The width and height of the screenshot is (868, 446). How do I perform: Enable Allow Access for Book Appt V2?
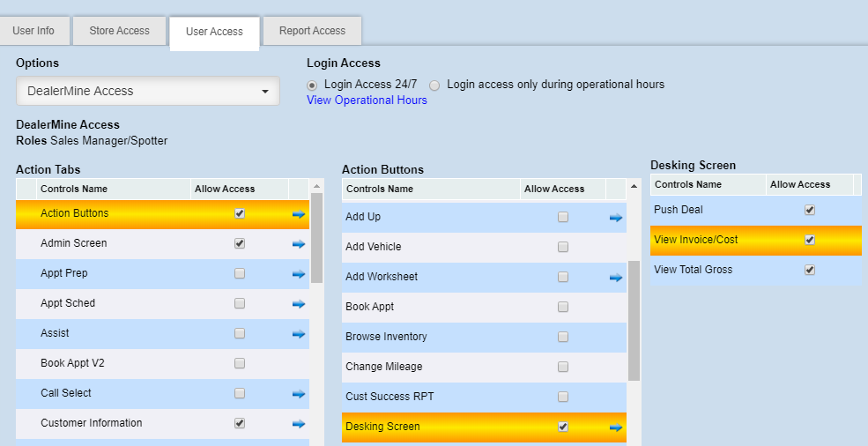(240, 363)
